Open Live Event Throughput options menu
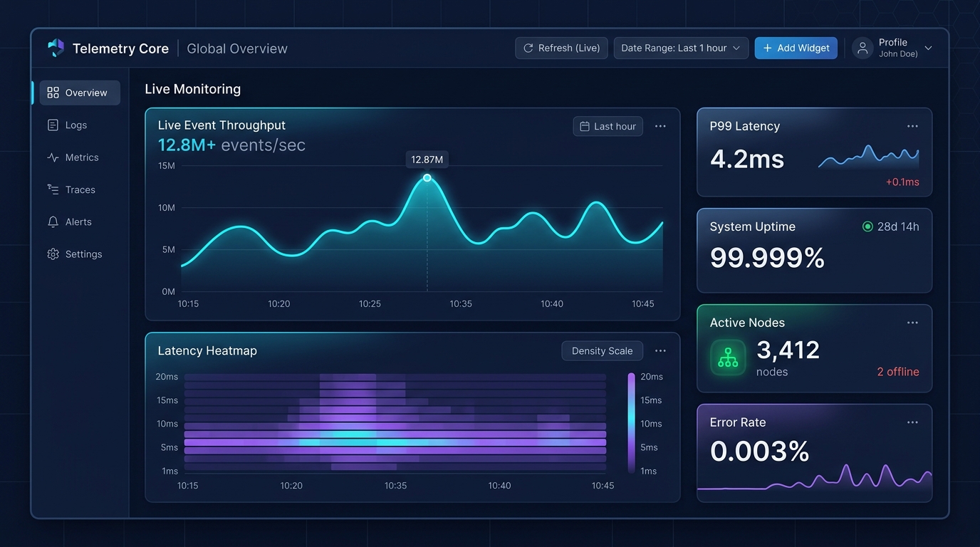 tap(660, 126)
